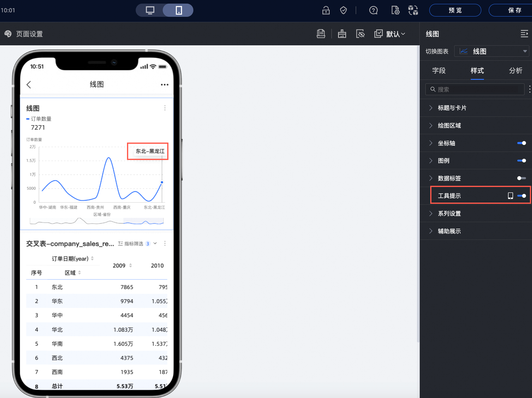Open page settings palette icon

click(x=8, y=34)
